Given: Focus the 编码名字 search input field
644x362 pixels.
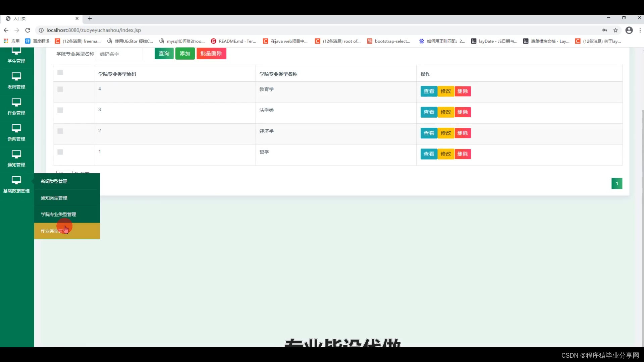Looking at the screenshot, I should click(119, 54).
